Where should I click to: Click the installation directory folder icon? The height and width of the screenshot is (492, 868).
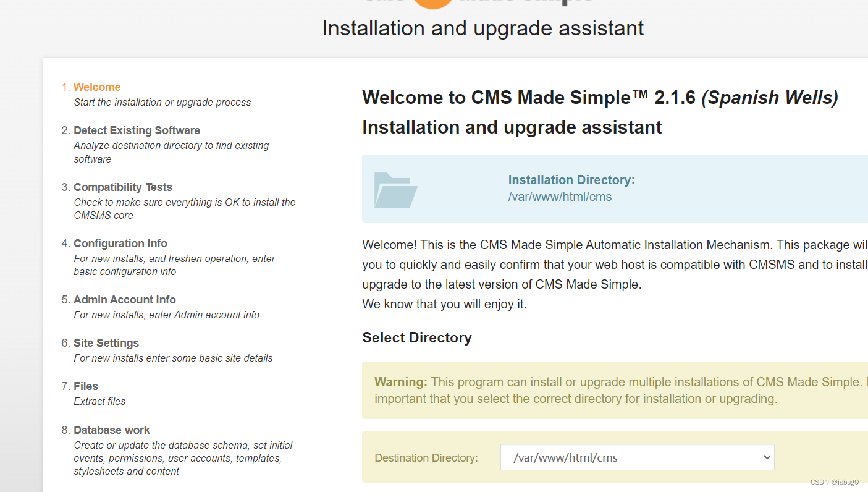(396, 190)
